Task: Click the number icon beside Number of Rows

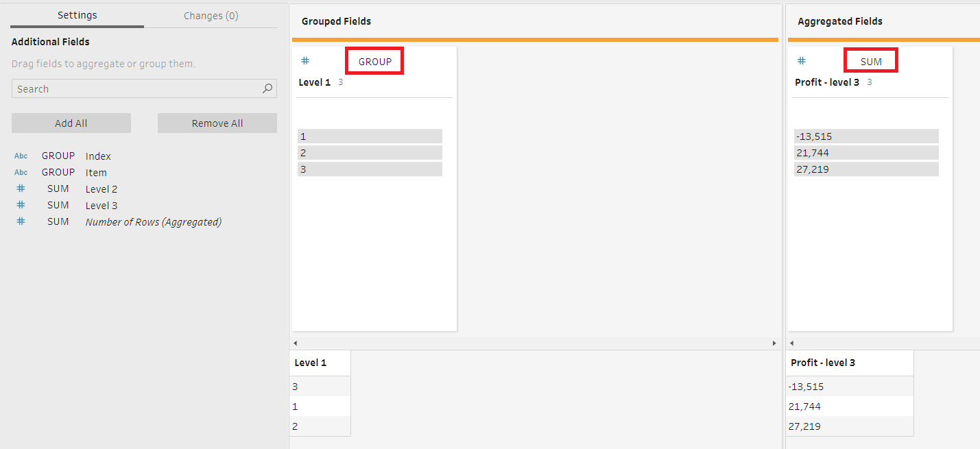Action: (x=21, y=221)
